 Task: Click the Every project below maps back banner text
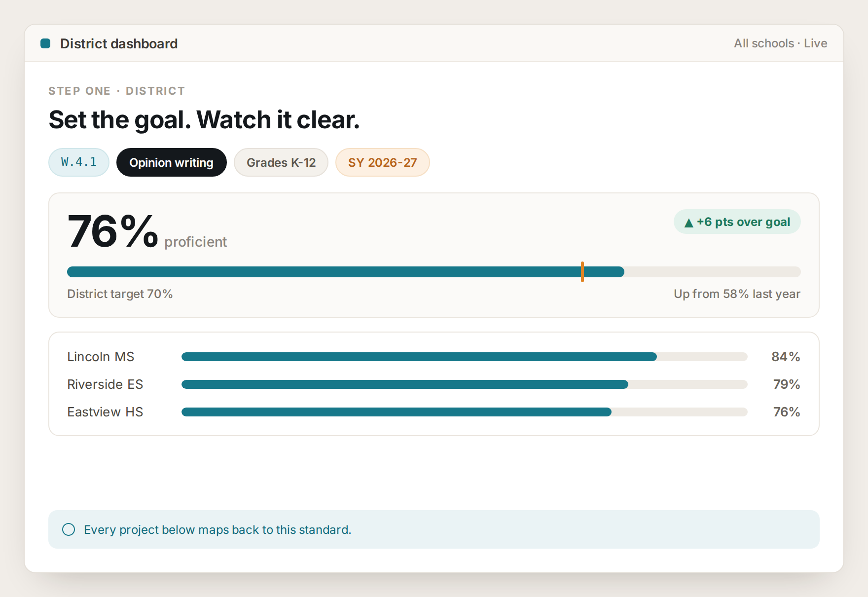(x=217, y=529)
